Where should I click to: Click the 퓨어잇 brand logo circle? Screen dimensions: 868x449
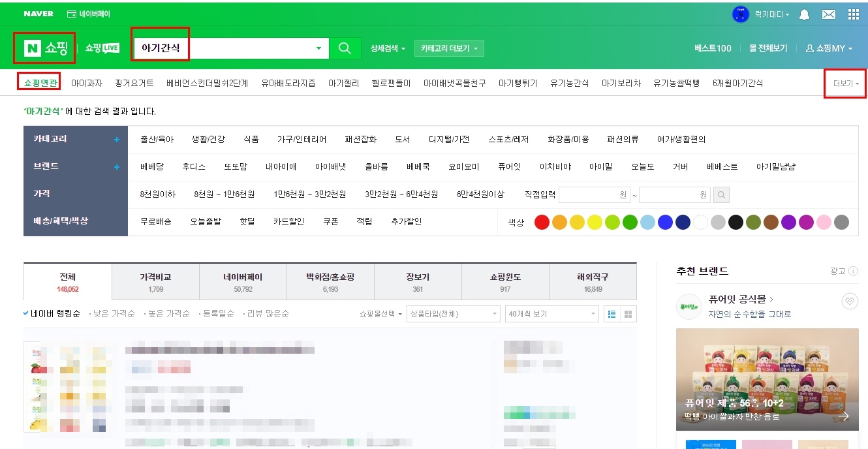coord(689,306)
